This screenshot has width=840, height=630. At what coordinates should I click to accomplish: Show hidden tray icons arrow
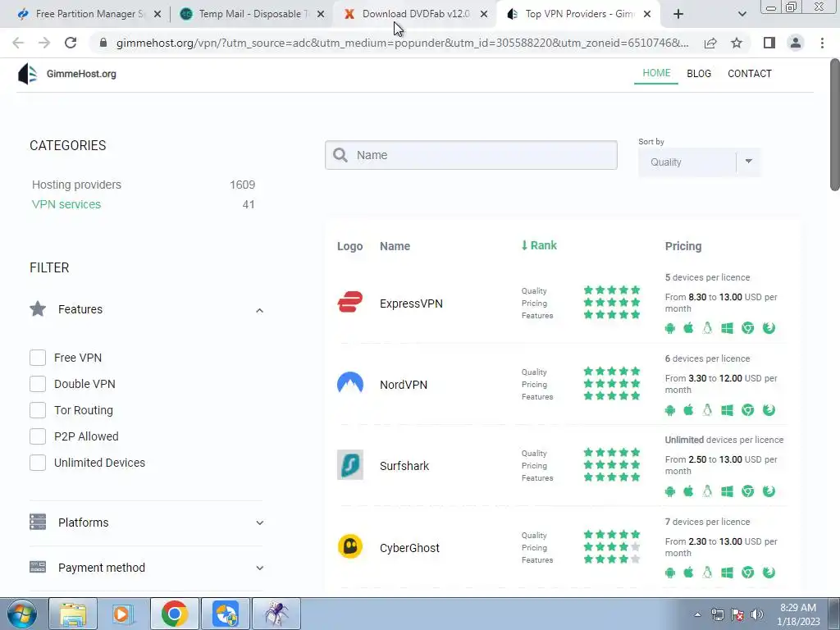tap(697, 614)
